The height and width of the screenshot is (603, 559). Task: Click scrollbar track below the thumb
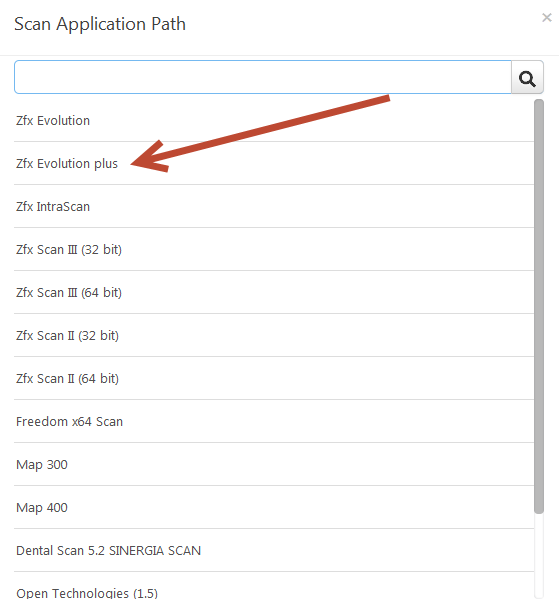(539, 557)
